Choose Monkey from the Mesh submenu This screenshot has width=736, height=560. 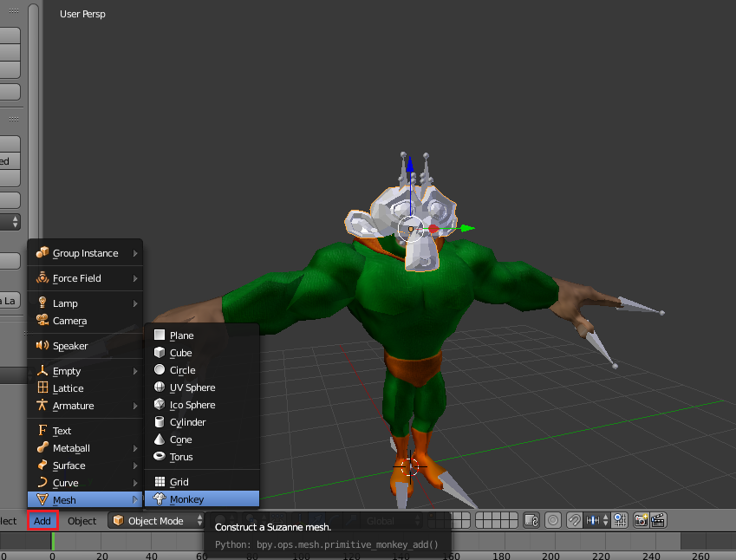(202, 499)
